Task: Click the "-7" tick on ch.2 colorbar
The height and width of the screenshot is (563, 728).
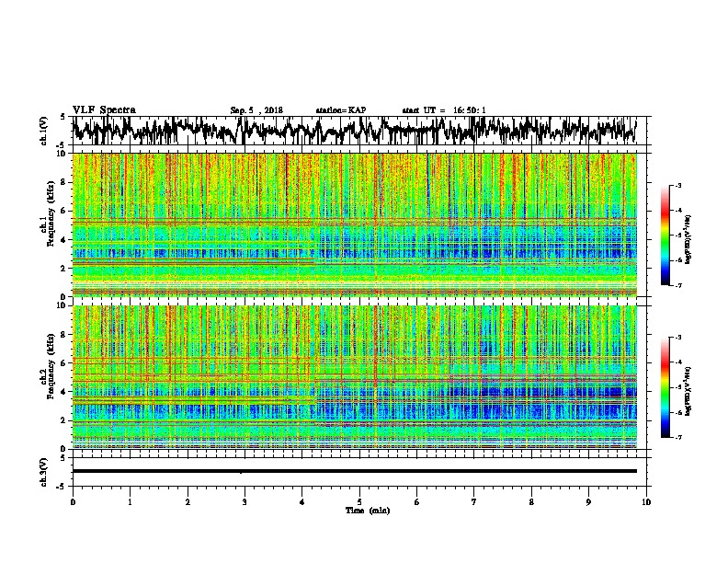Action: pos(678,437)
